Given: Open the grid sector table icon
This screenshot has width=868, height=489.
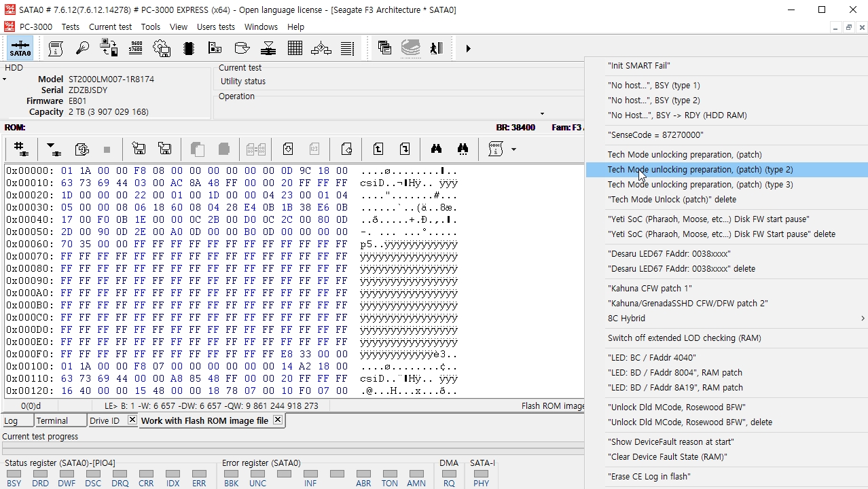Looking at the screenshot, I should click(295, 48).
